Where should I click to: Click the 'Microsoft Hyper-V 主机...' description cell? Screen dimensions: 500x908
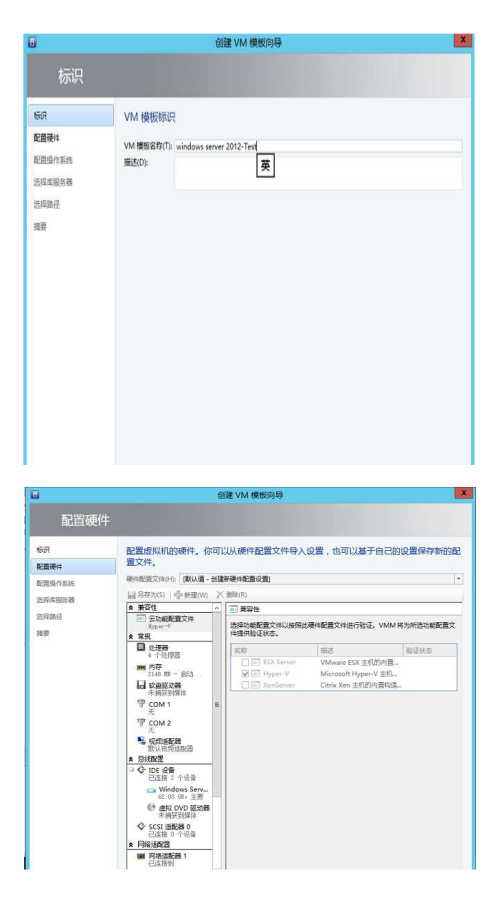[360, 674]
